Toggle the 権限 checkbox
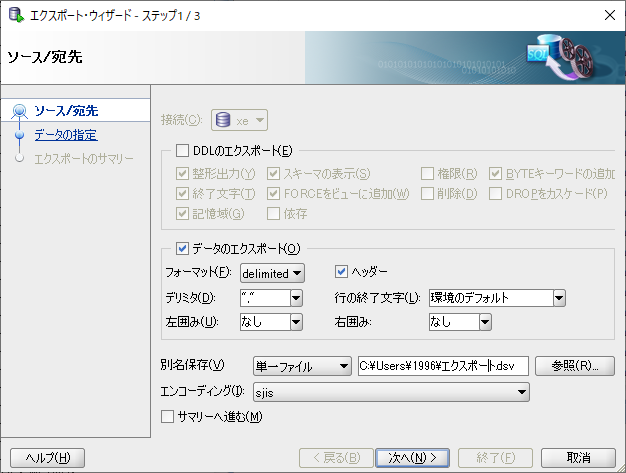The width and height of the screenshot is (626, 473). (428, 174)
